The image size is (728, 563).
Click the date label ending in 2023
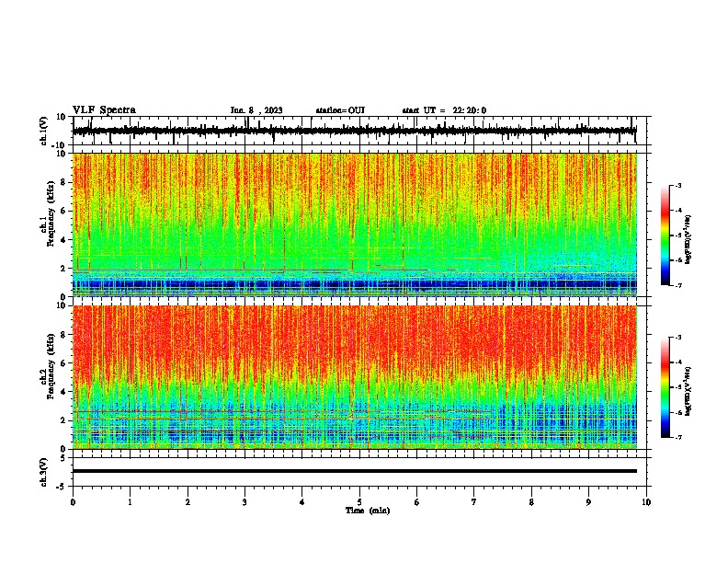coord(256,110)
